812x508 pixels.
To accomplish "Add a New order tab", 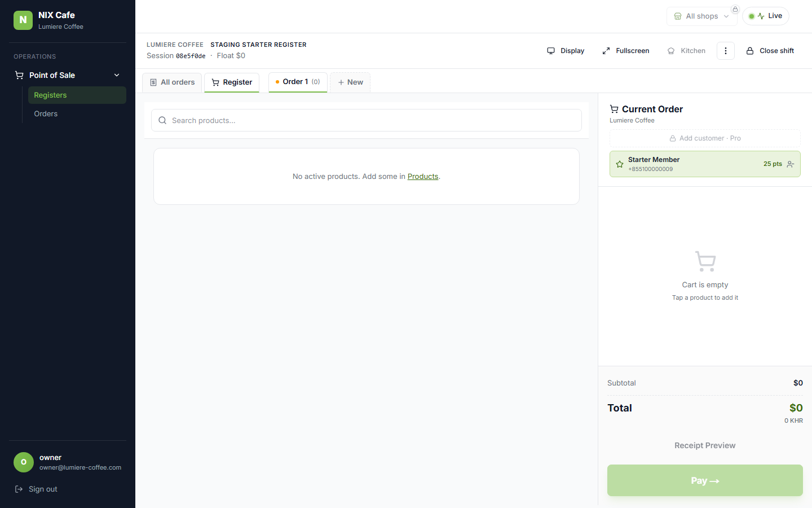I will point(350,82).
